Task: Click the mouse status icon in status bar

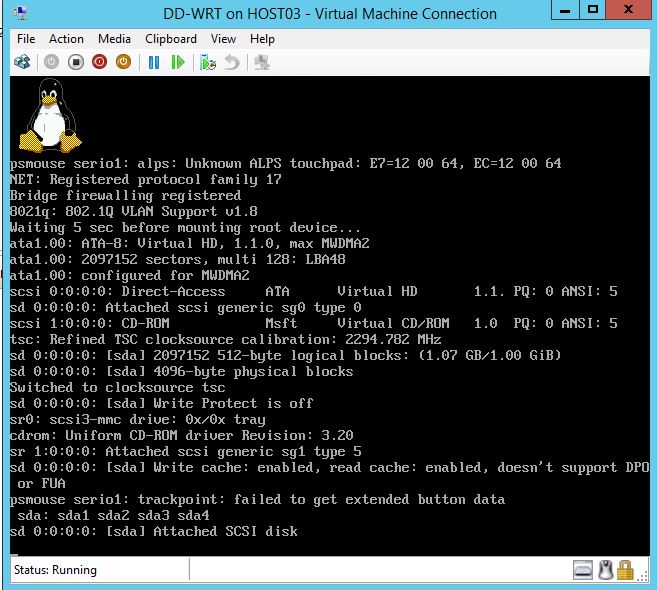Action: click(606, 570)
